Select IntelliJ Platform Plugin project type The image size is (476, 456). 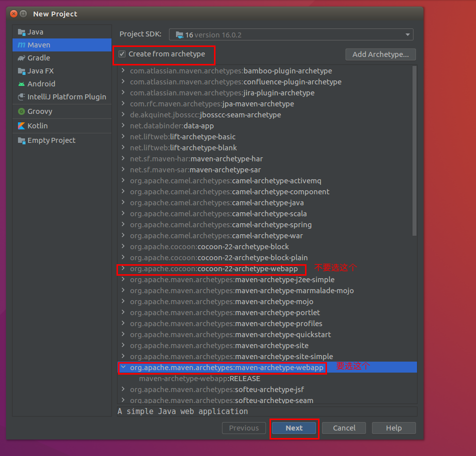(x=62, y=97)
